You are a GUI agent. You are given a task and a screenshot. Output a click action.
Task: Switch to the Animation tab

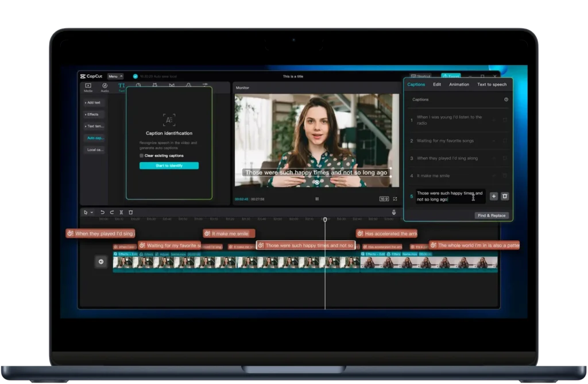click(459, 85)
